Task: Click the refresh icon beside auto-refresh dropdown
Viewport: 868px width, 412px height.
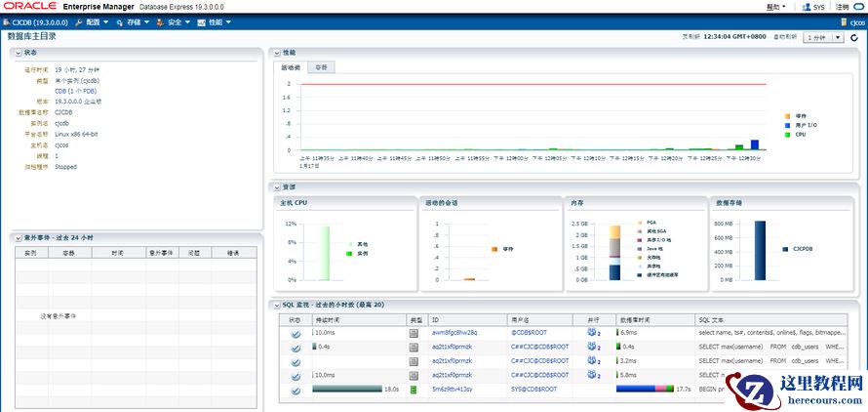Action: click(854, 37)
